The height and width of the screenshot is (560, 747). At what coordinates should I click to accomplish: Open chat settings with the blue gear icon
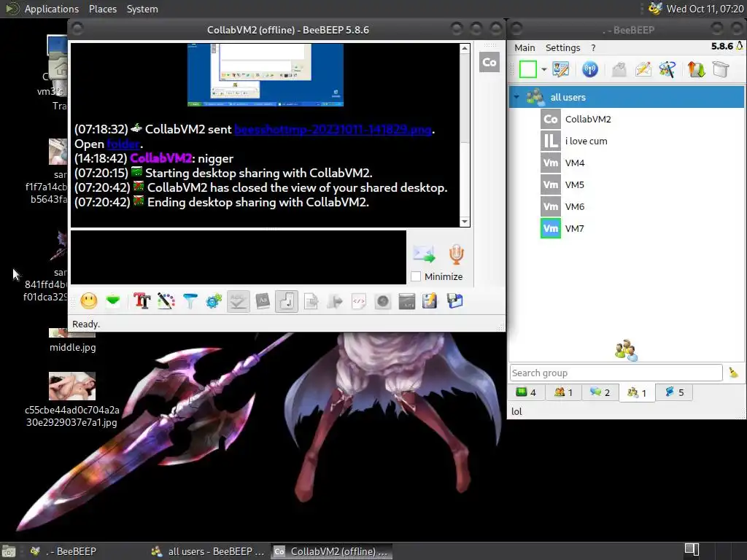pyautogui.click(x=214, y=301)
